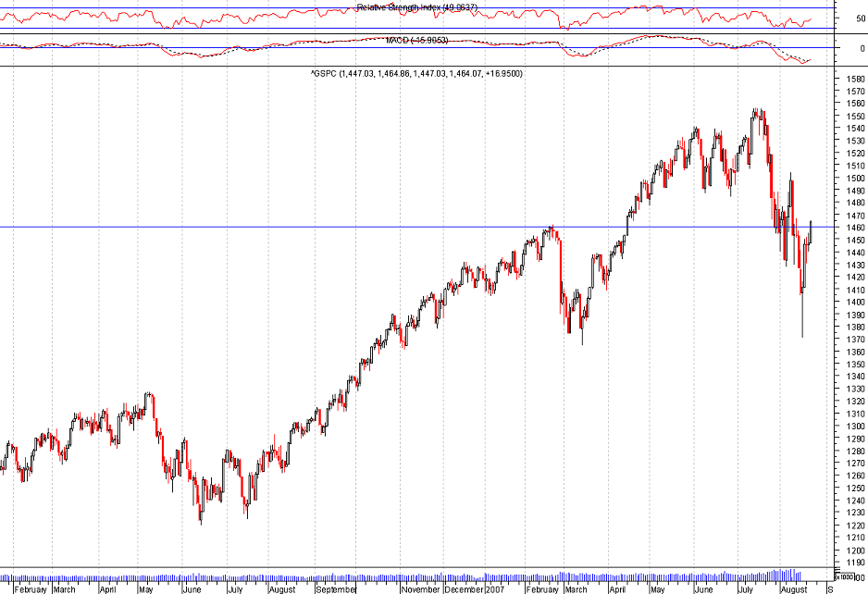Viewport: 868px width, 594px height.
Task: Click the 1570 price axis label
Action: pos(856,91)
